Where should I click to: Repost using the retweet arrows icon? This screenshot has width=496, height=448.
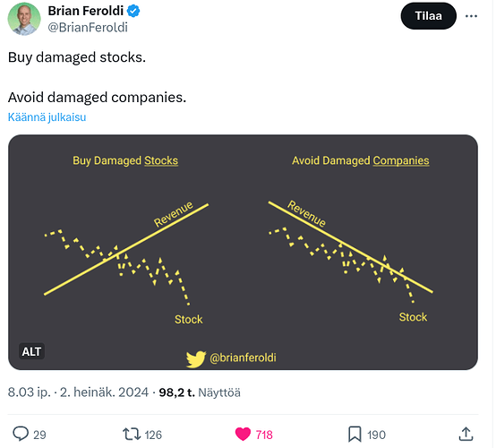click(132, 435)
